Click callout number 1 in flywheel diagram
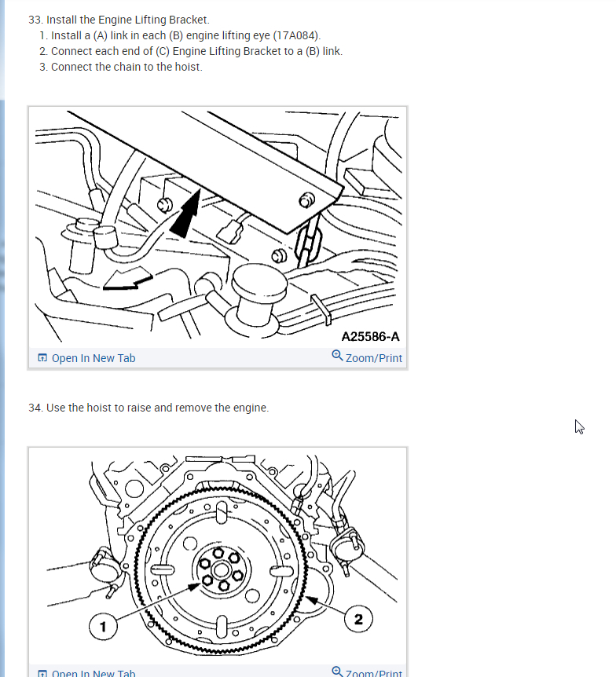This screenshot has width=616, height=677. click(x=103, y=627)
